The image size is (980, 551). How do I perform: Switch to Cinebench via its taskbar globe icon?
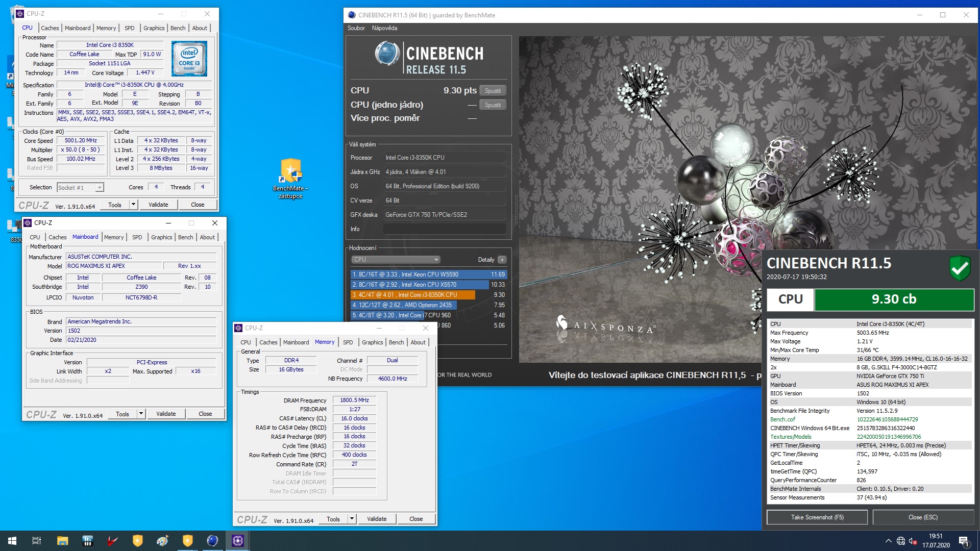[212, 541]
